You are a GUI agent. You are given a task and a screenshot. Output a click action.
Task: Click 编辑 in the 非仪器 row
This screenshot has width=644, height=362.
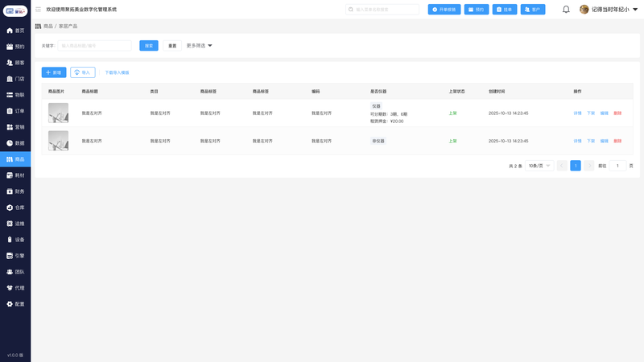(605, 141)
